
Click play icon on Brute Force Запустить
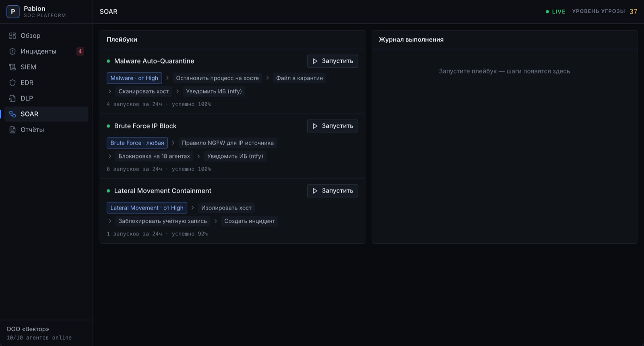click(315, 126)
